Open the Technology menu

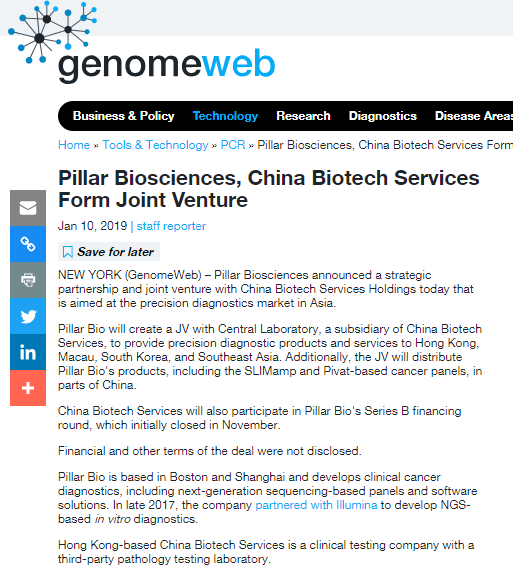[x=225, y=116]
